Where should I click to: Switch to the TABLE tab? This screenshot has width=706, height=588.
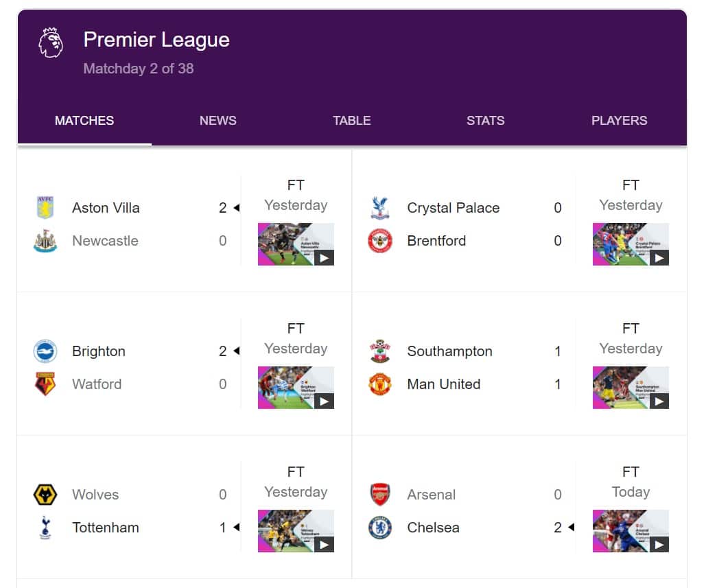pyautogui.click(x=352, y=120)
